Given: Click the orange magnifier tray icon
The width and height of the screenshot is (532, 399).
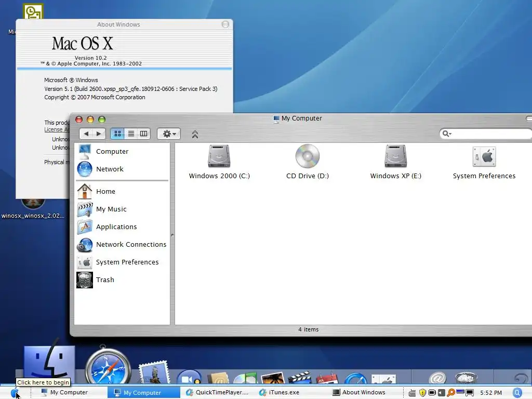Looking at the screenshot, I should pos(451,393).
